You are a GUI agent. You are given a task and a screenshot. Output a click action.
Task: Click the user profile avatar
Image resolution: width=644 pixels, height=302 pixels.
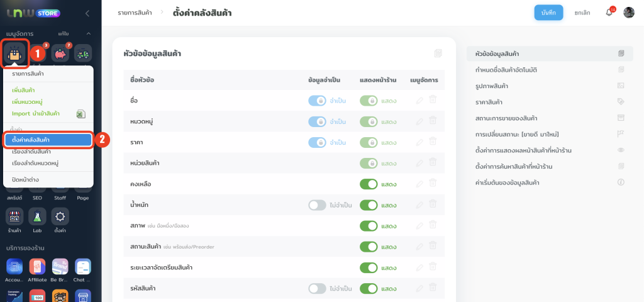629,13
